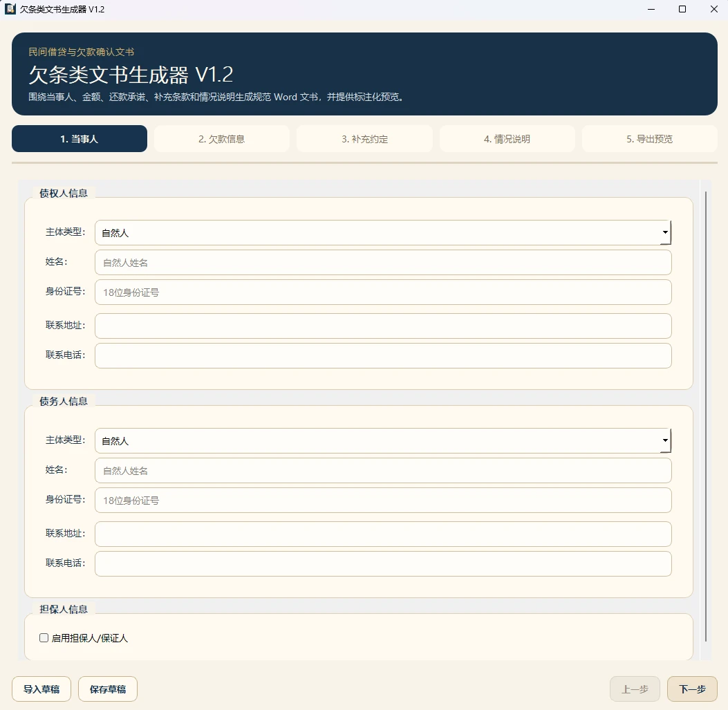This screenshot has height=710, width=728.
Task: Click the 债务人信息 group title
Action: [64, 401]
